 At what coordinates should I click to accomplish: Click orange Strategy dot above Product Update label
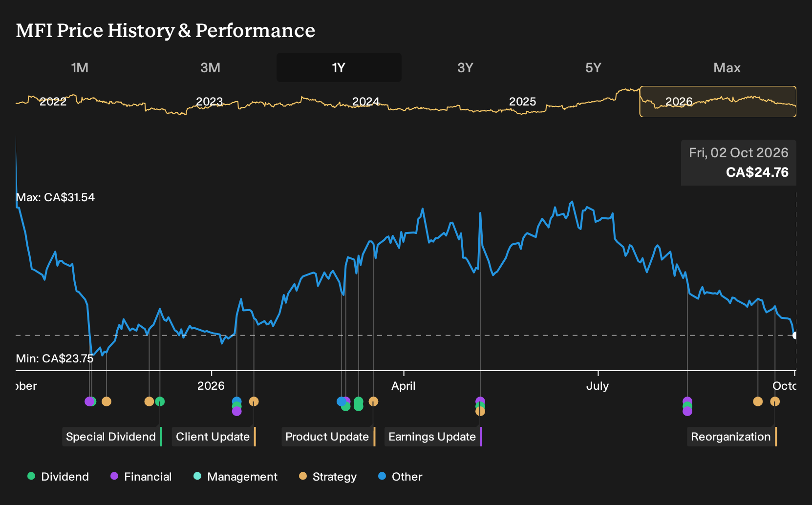click(x=373, y=401)
